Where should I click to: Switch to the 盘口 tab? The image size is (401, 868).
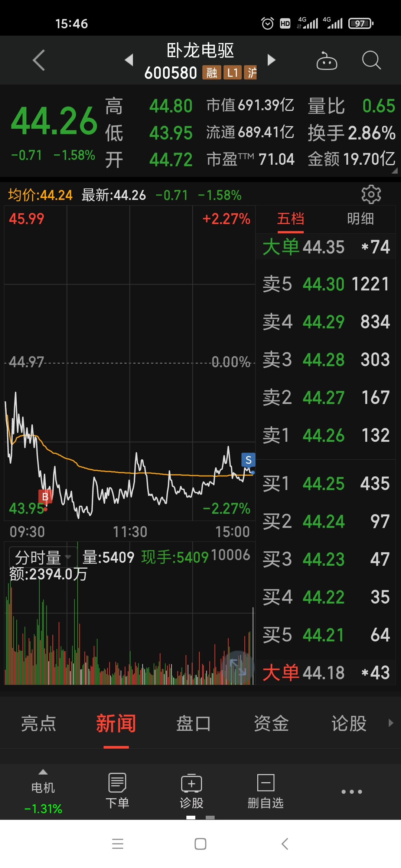[193, 723]
